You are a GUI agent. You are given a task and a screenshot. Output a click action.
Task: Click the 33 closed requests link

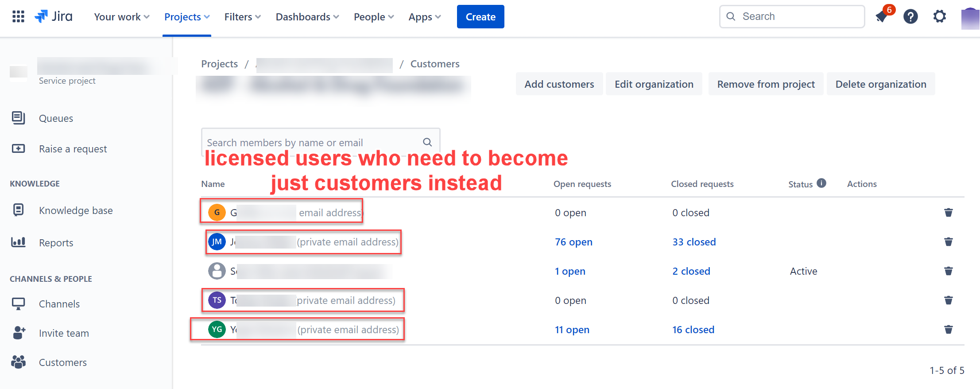pyautogui.click(x=694, y=242)
